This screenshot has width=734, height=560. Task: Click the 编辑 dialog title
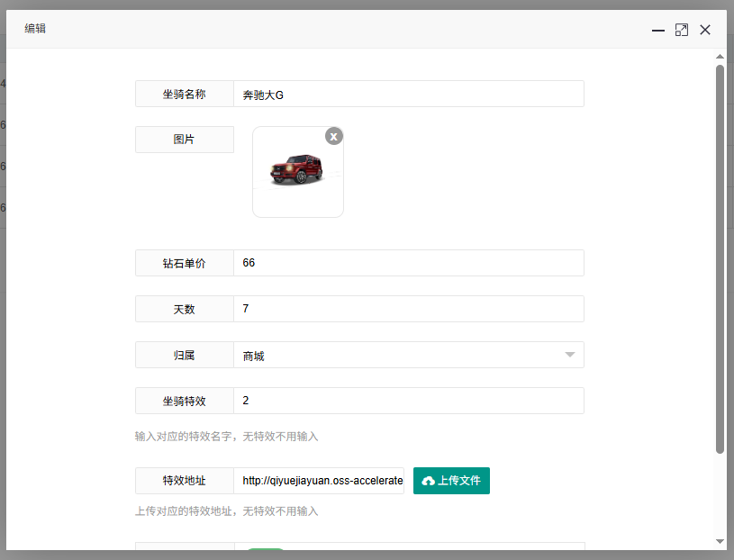coord(35,29)
